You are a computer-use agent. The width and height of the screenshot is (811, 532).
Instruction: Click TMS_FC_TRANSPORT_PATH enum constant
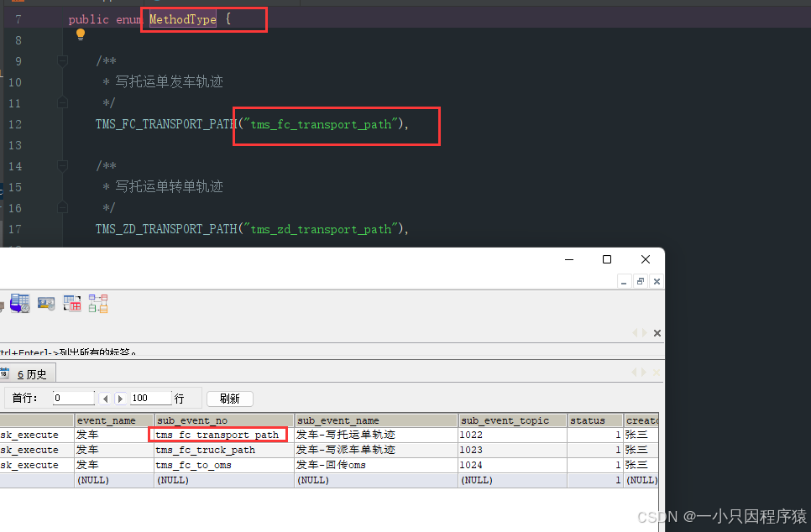[x=166, y=124]
